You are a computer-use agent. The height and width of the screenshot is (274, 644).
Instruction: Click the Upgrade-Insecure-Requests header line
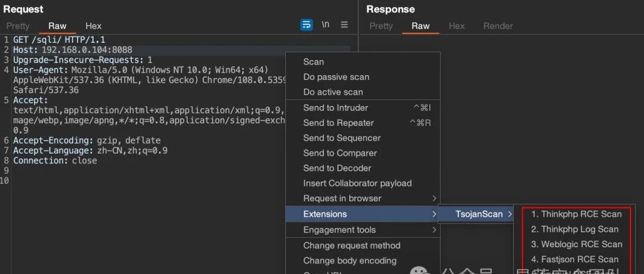82,60
